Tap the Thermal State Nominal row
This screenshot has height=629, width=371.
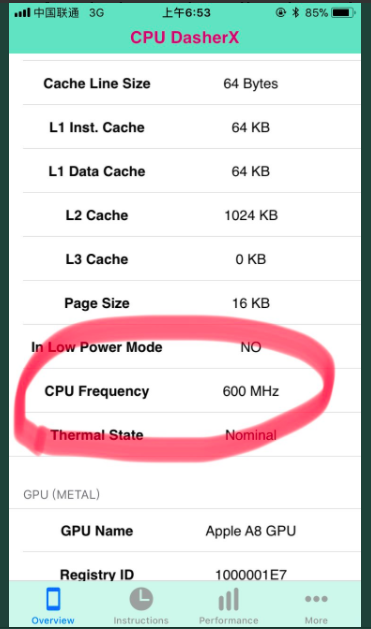click(x=185, y=435)
